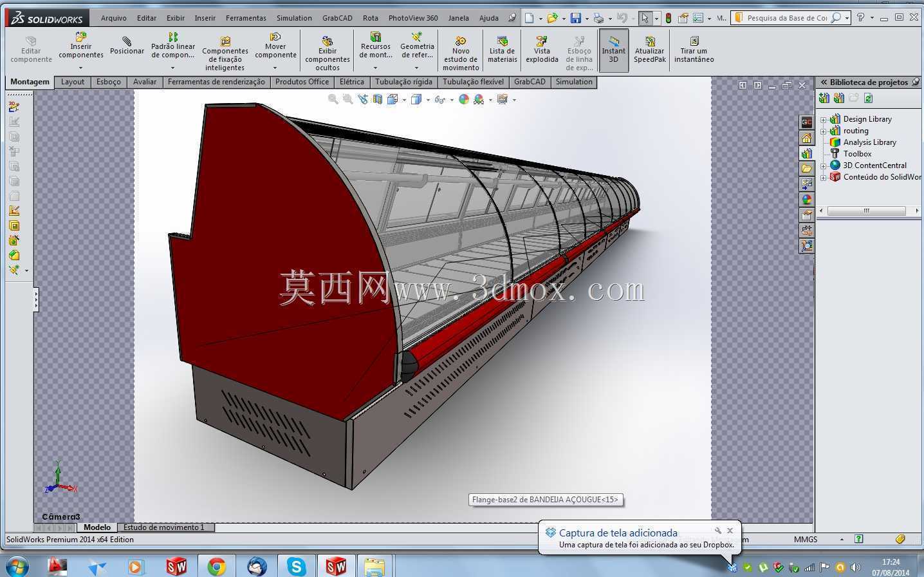Start a Novo estudo de movimento
This screenshot has width=924, height=577.
(461, 54)
